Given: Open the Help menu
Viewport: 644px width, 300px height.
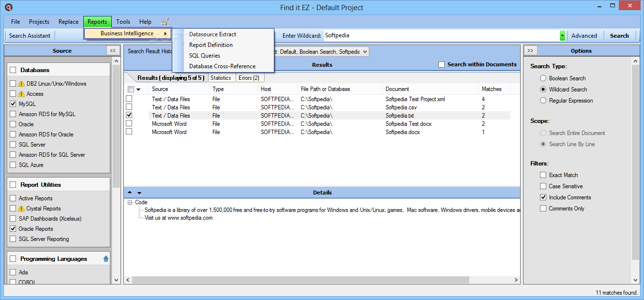Looking at the screenshot, I should click(x=145, y=22).
